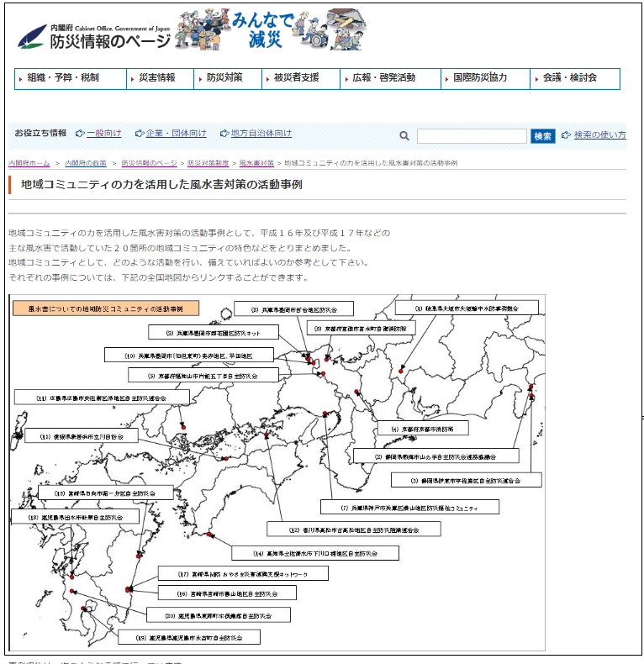644x664 pixels.
Task: Open map label (2) 静岡県 case
Action: click(436, 456)
